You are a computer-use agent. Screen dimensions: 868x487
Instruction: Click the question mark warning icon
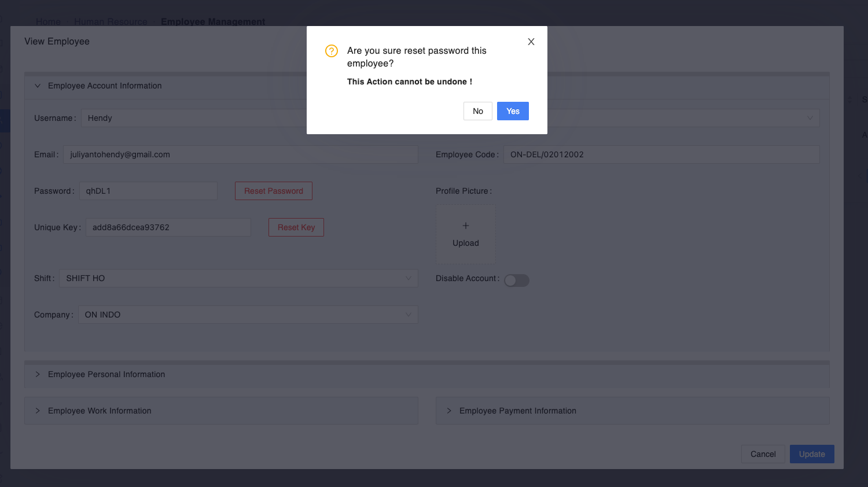332,51
